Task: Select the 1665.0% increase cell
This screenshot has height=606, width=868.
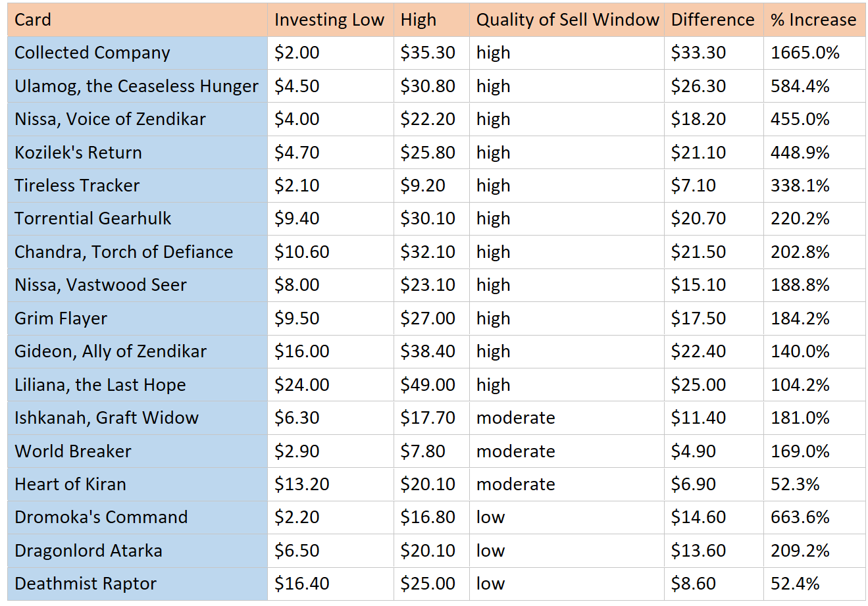Action: pyautogui.click(x=805, y=53)
